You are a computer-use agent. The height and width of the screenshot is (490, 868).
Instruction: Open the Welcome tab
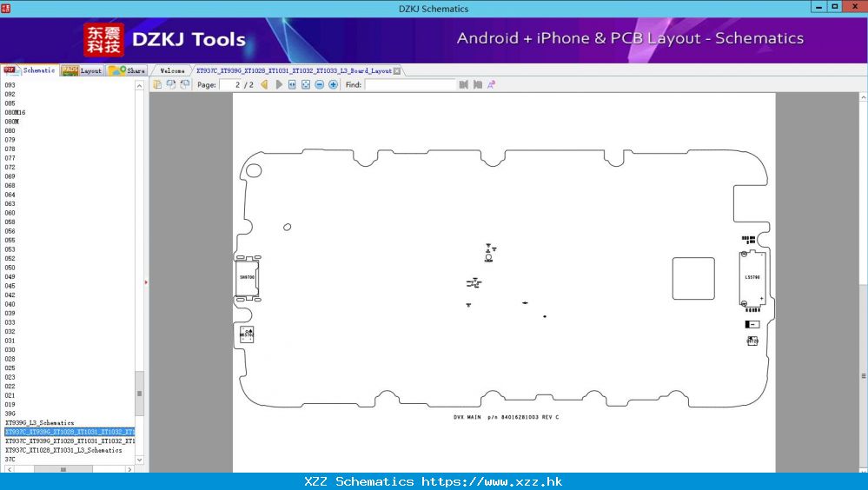(172, 71)
